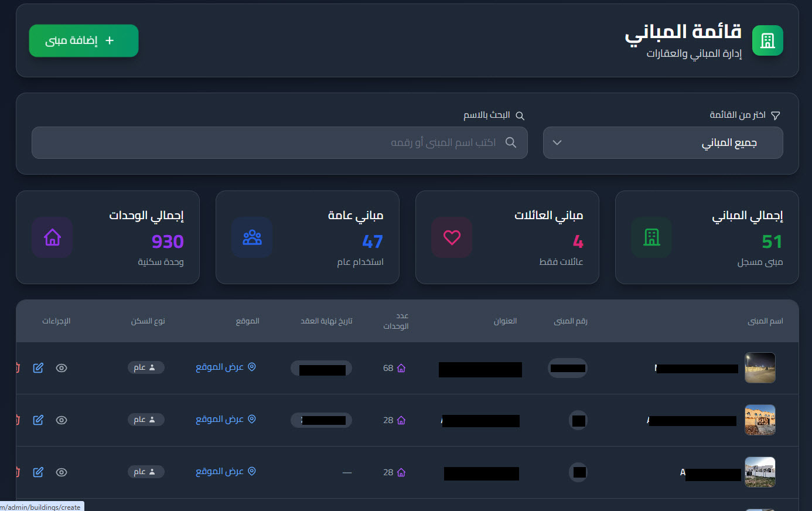Open the جميع المباني dropdown
Screen dimensions: 812x511
(663, 142)
